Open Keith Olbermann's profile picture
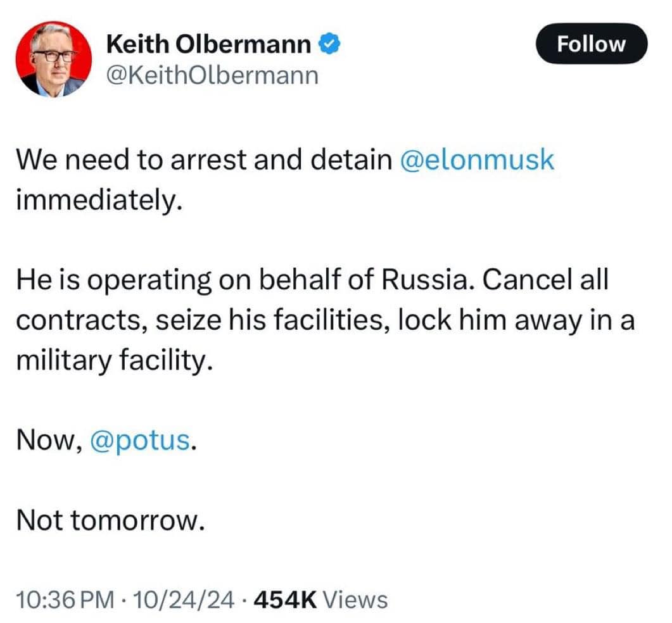672x623 pixels. 54,59
